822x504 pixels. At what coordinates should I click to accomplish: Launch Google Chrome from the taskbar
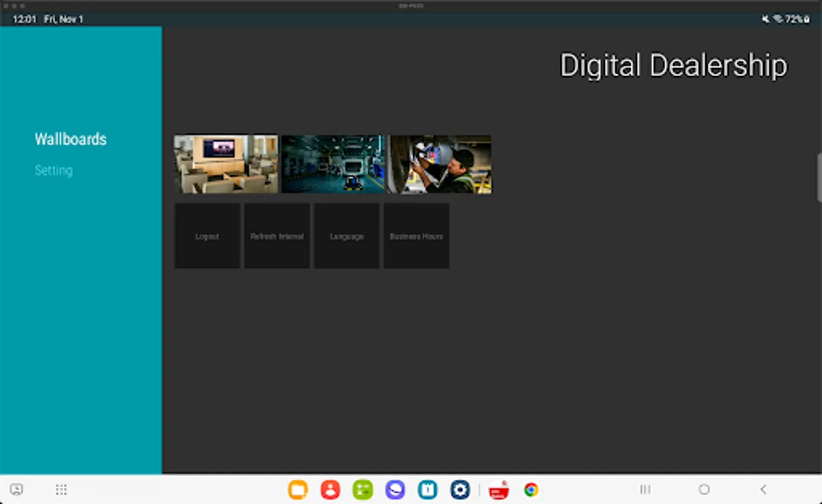(x=531, y=490)
